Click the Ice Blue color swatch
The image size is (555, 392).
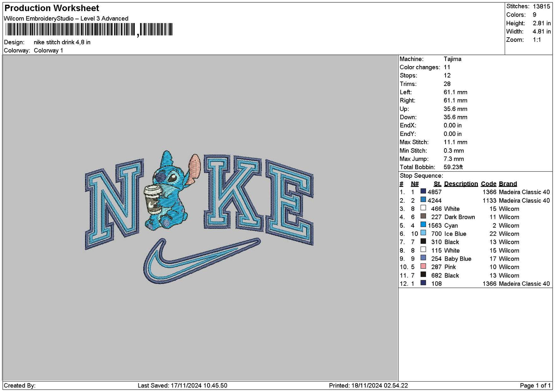point(423,233)
